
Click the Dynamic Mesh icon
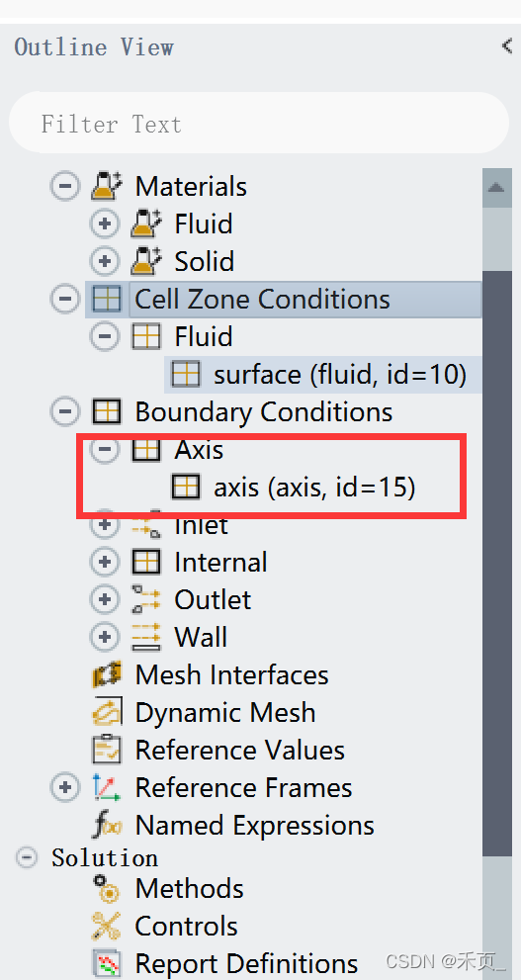107,712
